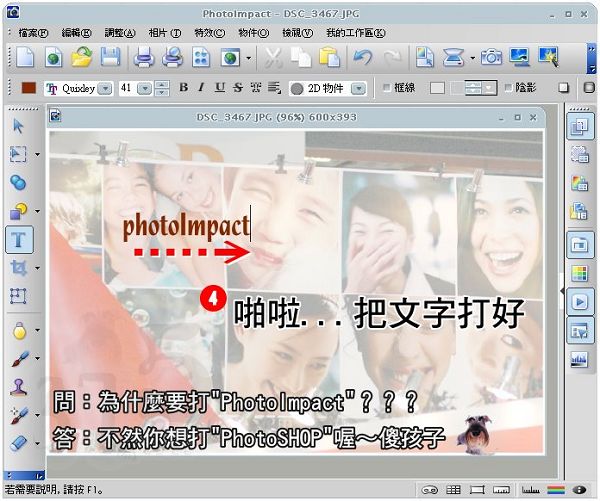Select the Transform tool
The width and height of the screenshot is (600, 501).
point(18,296)
